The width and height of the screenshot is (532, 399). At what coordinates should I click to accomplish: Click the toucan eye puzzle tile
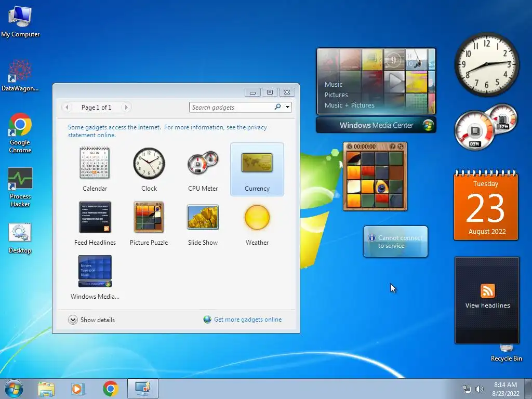coord(381,187)
